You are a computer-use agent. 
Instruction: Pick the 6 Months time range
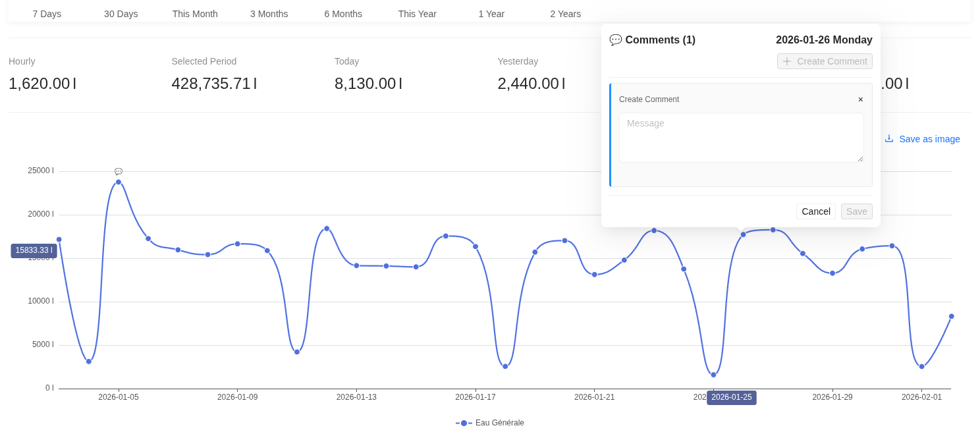click(x=343, y=14)
